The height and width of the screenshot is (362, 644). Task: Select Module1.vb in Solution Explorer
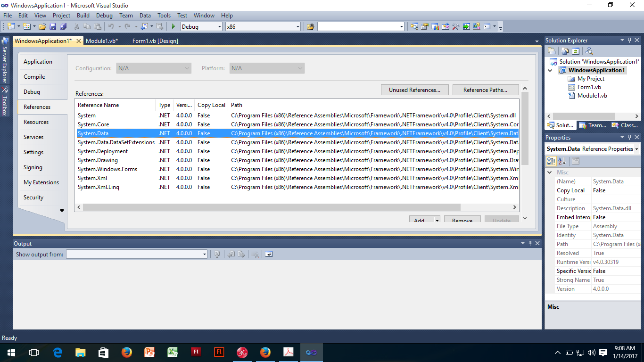(592, 96)
